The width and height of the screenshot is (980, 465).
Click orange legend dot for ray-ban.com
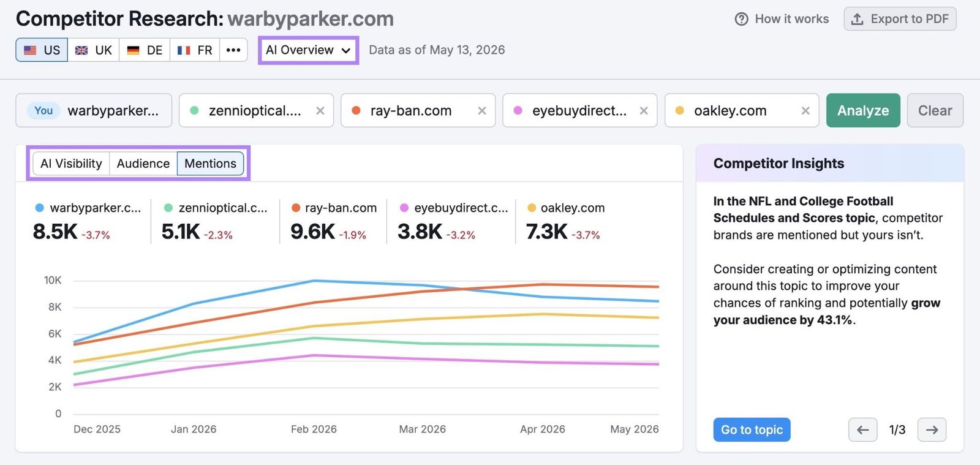pos(296,208)
